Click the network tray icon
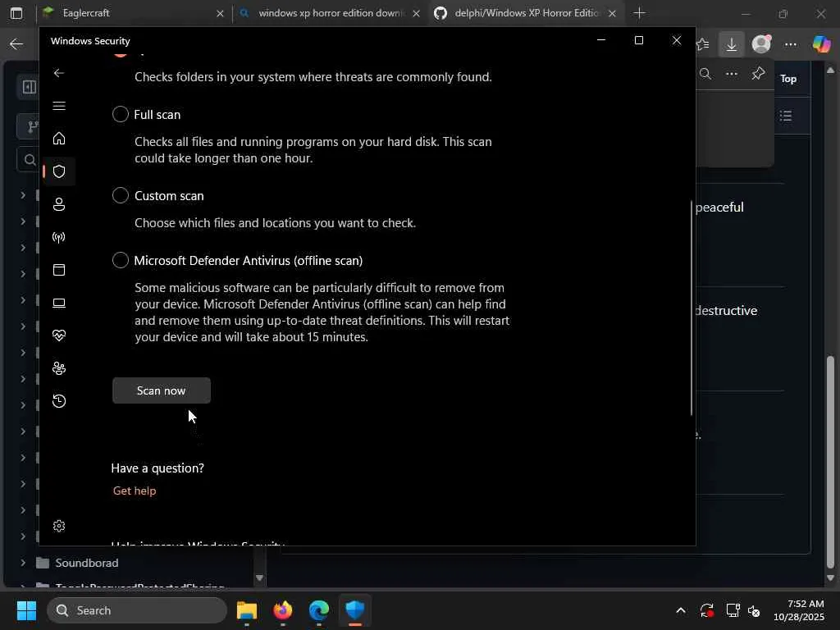 [733, 610]
